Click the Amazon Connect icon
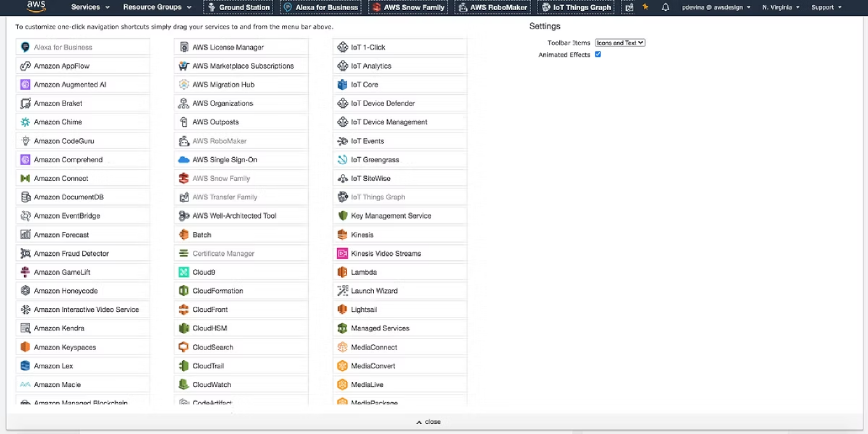 [25, 178]
